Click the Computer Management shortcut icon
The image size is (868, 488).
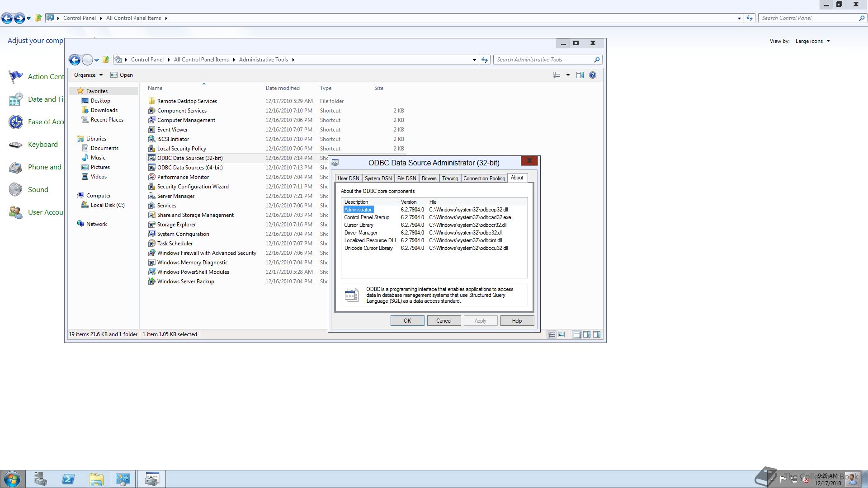152,120
